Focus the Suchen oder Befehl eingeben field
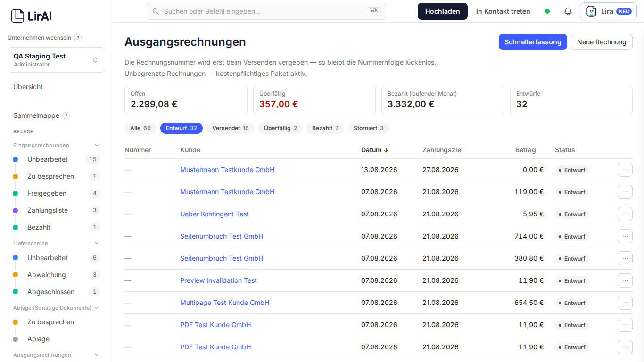 pos(266,11)
